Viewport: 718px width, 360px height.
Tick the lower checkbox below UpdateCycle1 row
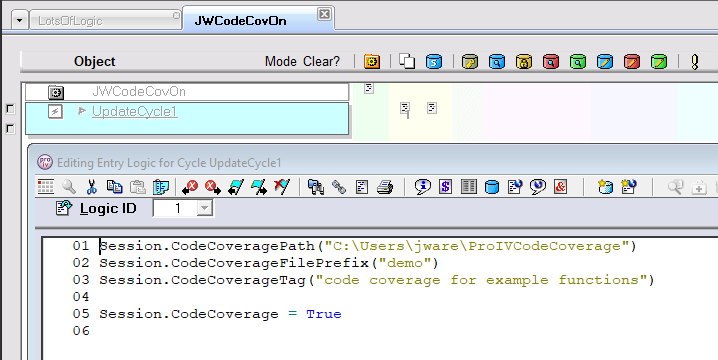[10, 129]
